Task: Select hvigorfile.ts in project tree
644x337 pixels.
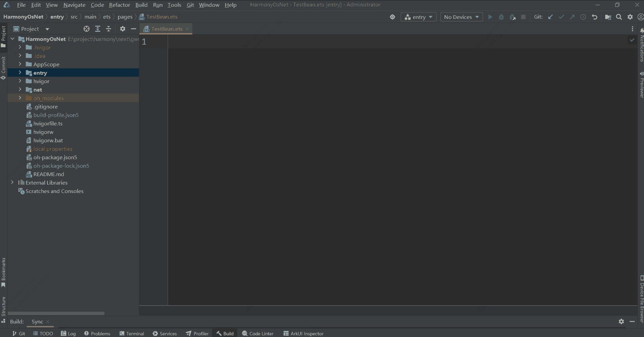Action: click(x=48, y=123)
